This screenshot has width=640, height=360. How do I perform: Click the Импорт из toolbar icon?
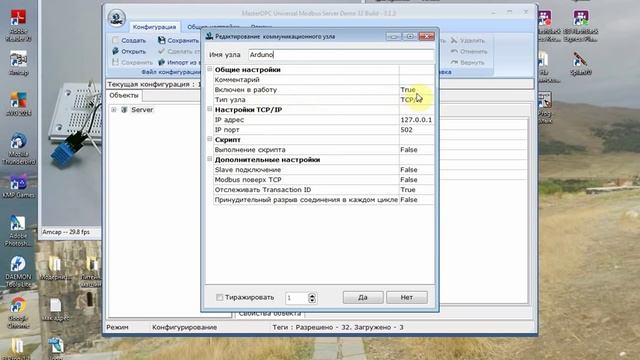(x=162, y=62)
